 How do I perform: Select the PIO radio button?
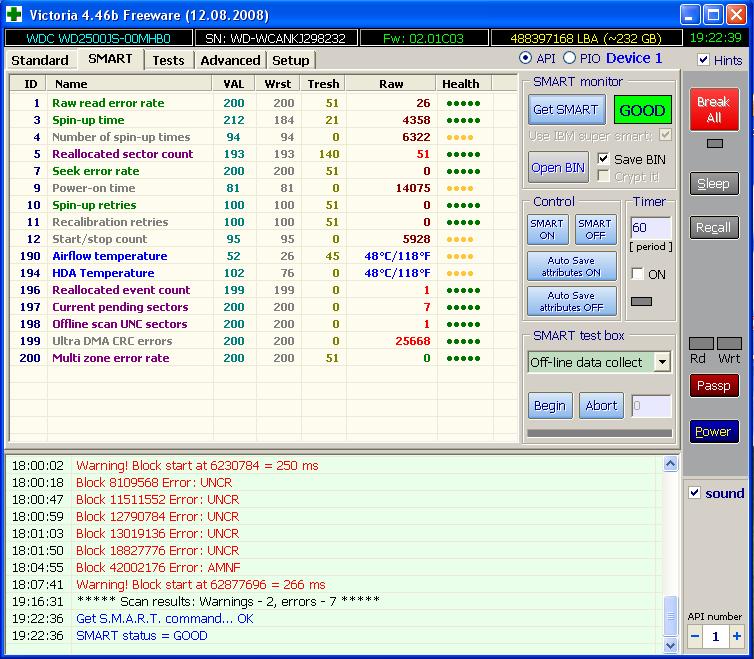click(570, 59)
